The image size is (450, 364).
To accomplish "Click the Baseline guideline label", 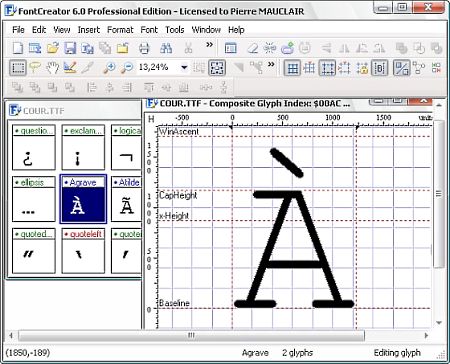I will pyautogui.click(x=174, y=303).
